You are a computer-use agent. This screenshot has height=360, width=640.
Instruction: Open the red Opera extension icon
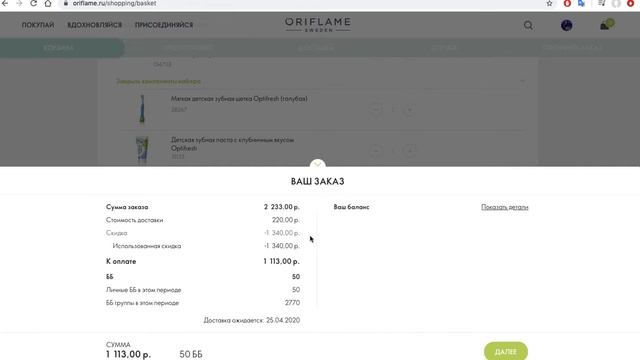pos(567,3)
